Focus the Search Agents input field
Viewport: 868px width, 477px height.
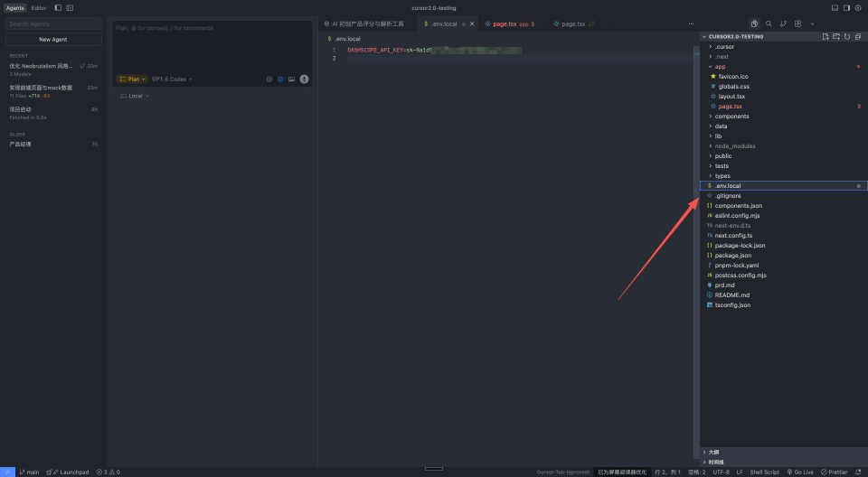pyautogui.click(x=53, y=23)
